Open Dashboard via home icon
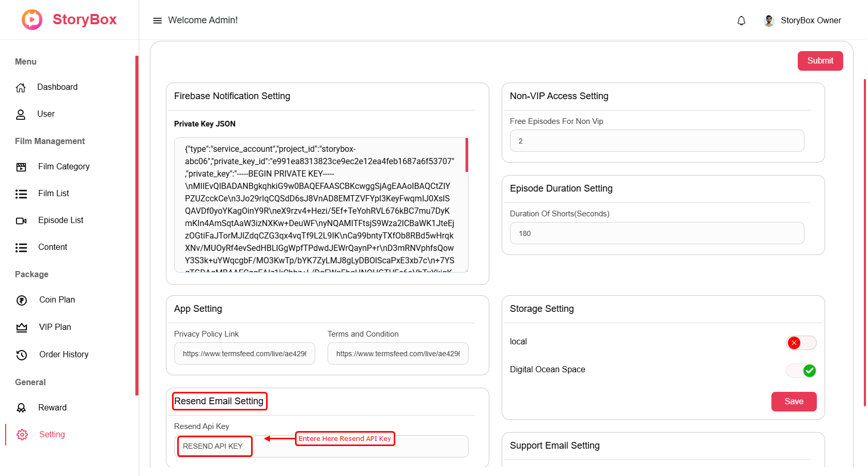Screen dimensions: 868x476 tap(21, 88)
